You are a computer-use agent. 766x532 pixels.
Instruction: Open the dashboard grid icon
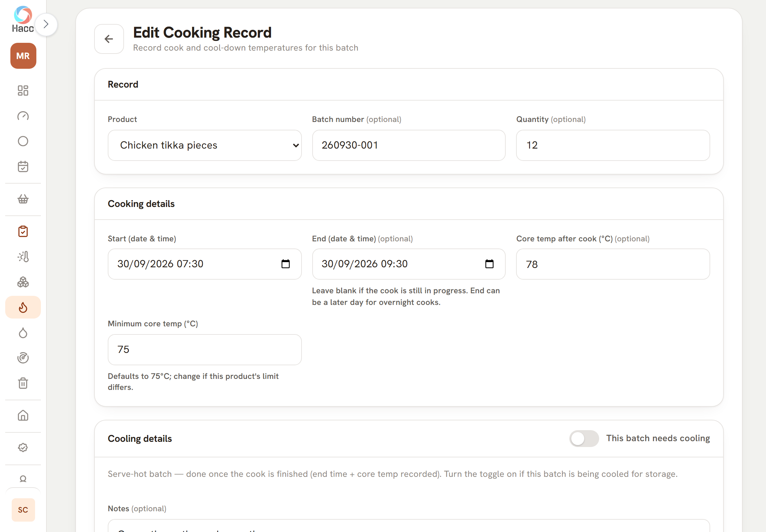23,90
